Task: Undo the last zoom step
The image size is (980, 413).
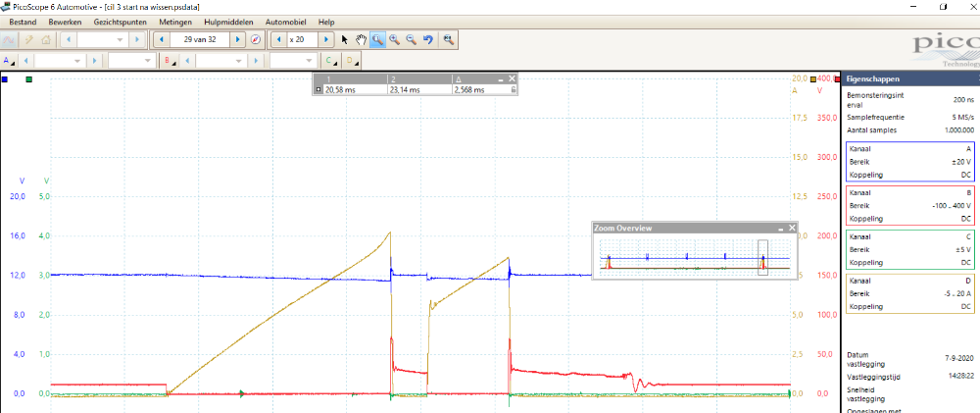Action: pos(428,40)
